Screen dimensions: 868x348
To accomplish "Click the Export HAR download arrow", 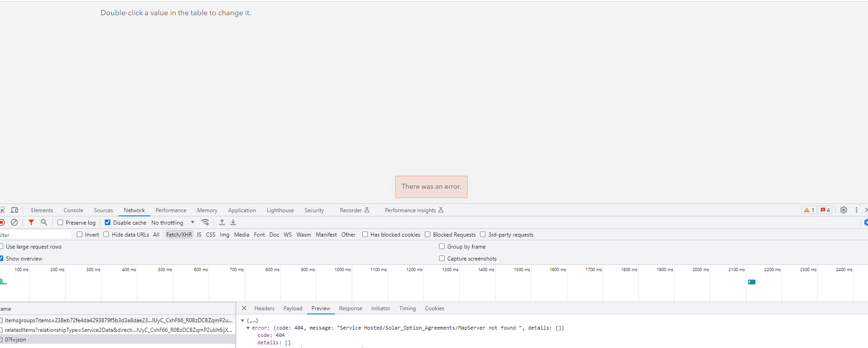I will [233, 222].
